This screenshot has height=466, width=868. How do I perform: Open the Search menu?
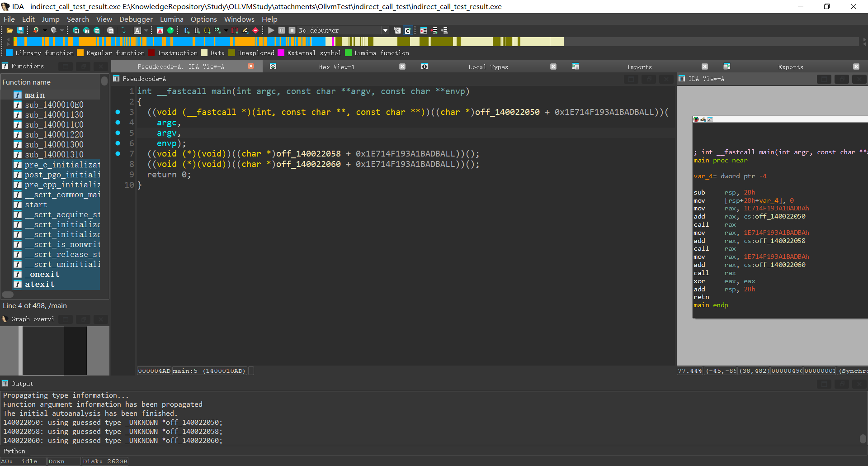pyautogui.click(x=78, y=19)
